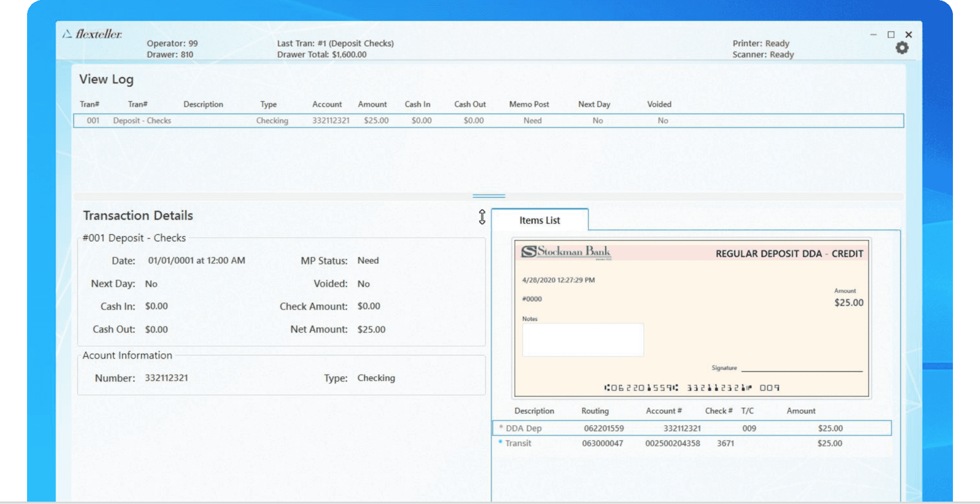Maximize the flexteller window

coord(891,35)
